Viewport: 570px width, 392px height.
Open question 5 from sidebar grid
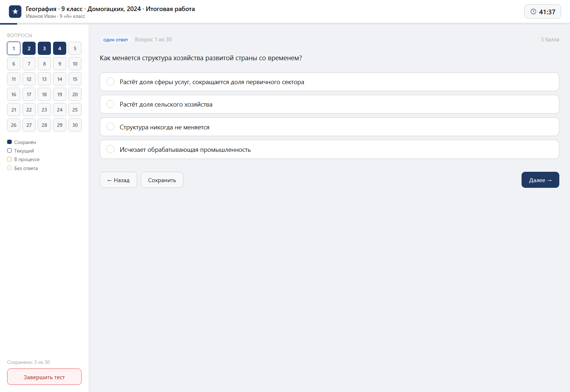(75, 48)
